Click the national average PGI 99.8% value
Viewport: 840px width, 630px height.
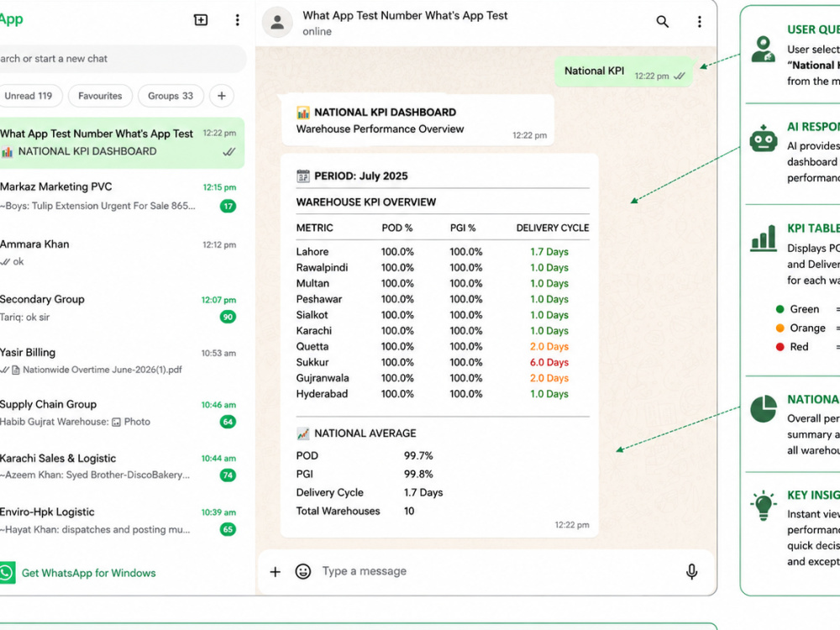point(418,474)
